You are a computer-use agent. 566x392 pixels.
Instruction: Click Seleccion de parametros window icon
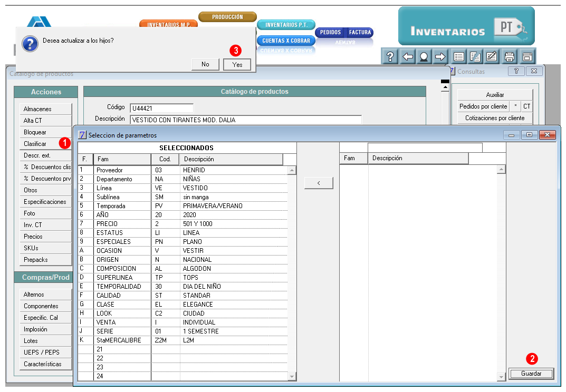pyautogui.click(x=82, y=135)
